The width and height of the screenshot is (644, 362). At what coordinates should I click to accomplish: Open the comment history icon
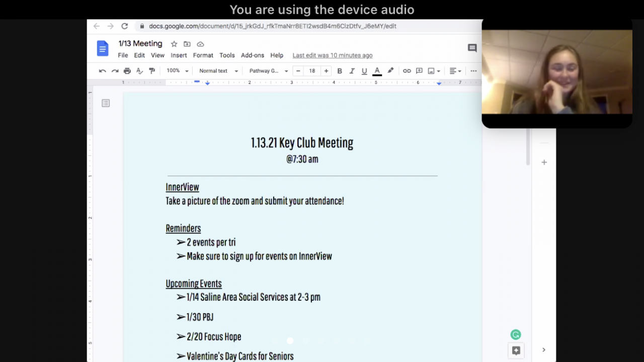click(472, 48)
